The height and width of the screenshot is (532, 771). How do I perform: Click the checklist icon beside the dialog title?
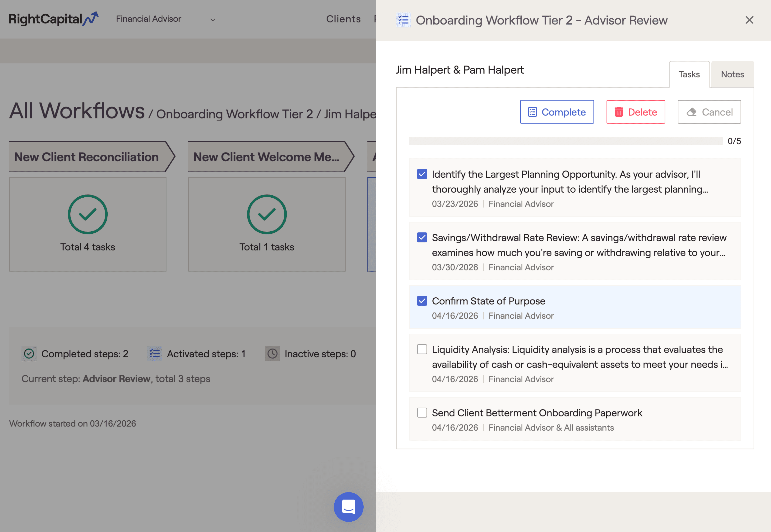click(403, 20)
